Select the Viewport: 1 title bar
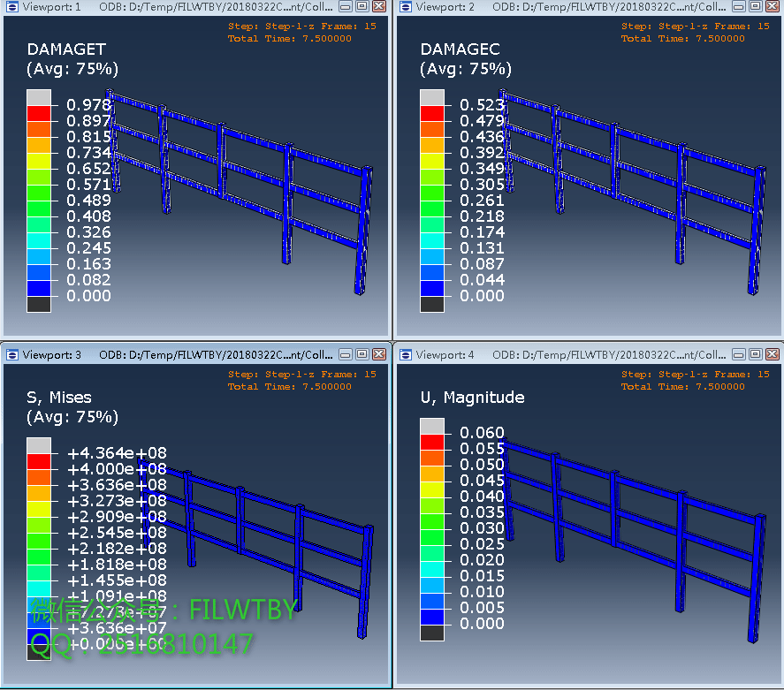Image resolution: width=784 pixels, height=690 pixels. (x=196, y=7)
